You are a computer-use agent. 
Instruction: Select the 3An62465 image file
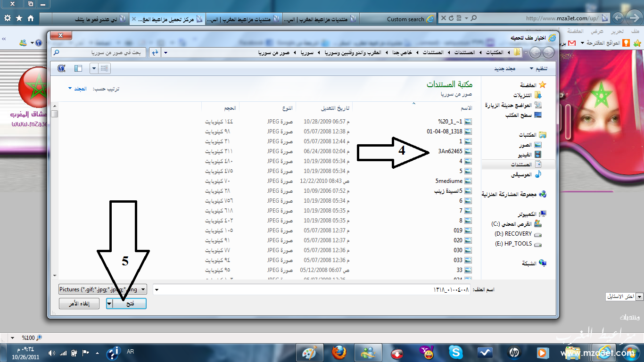[x=450, y=151]
